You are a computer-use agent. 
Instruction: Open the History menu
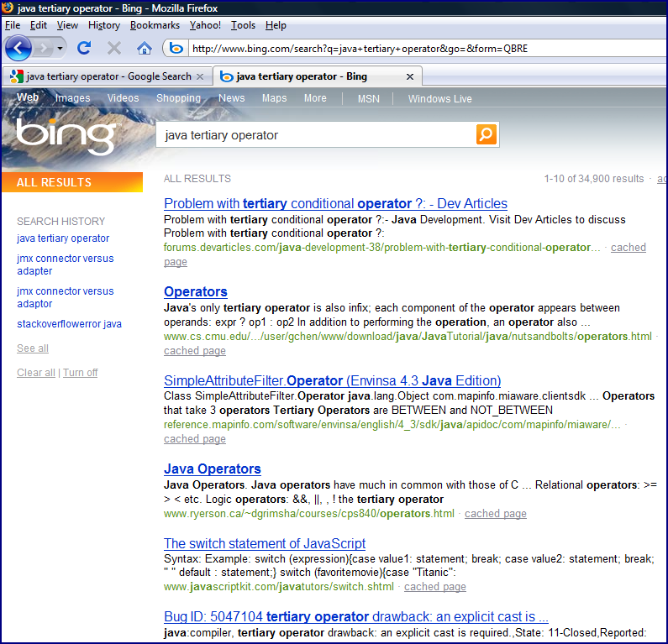(x=104, y=25)
